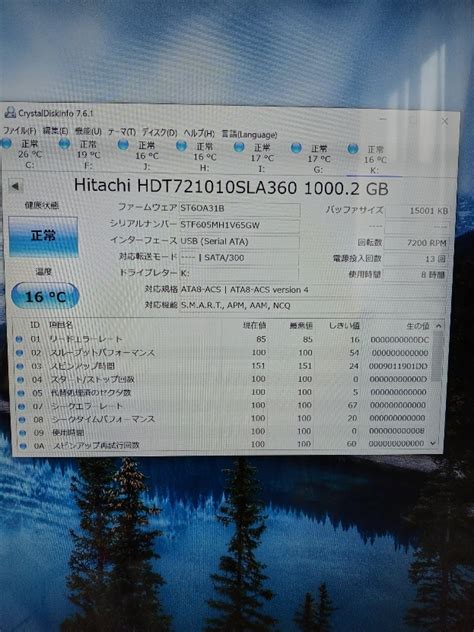Select drive J: status icon
Viewport: 474px width, 632px height.
123,144
